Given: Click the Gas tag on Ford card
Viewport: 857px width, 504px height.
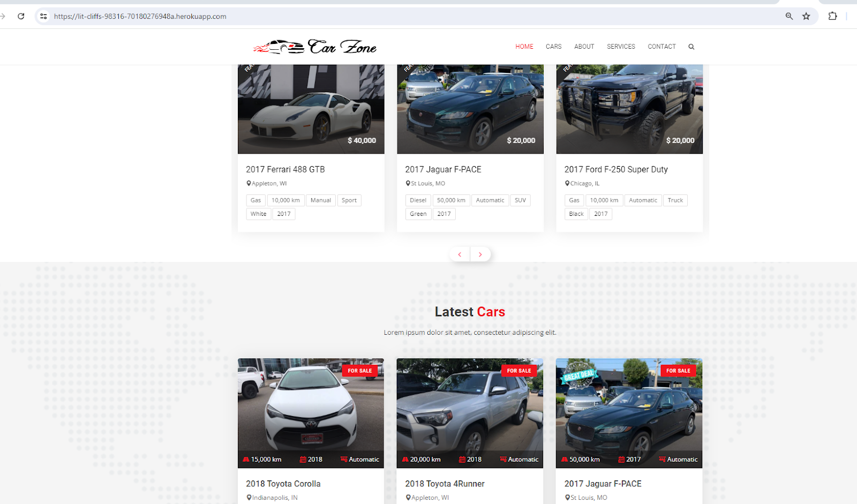Looking at the screenshot, I should pyautogui.click(x=574, y=200).
